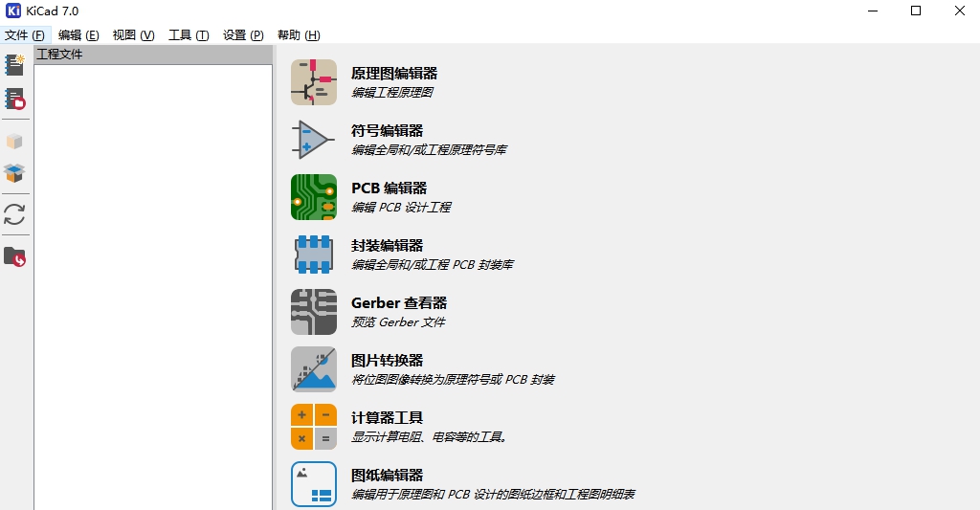Click the 显示计算电阻、电容等的工具 description
Screen dimensions: 980x510
tap(430, 437)
